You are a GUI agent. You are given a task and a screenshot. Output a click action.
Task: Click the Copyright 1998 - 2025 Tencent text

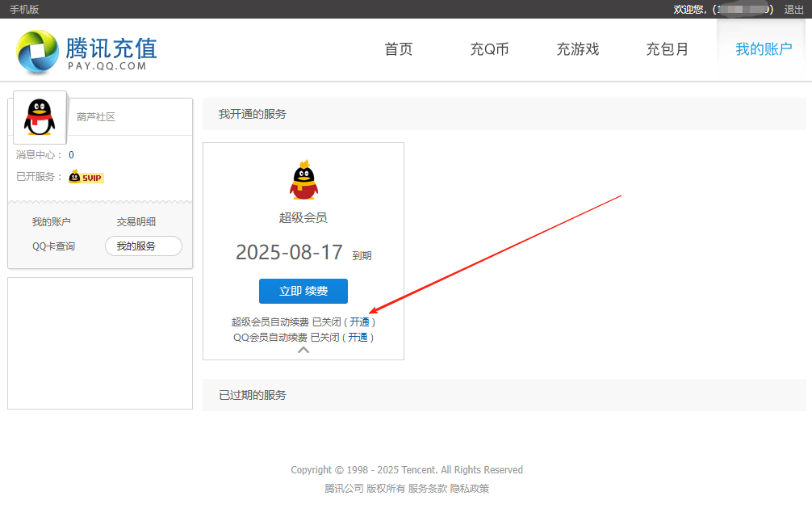[407, 470]
